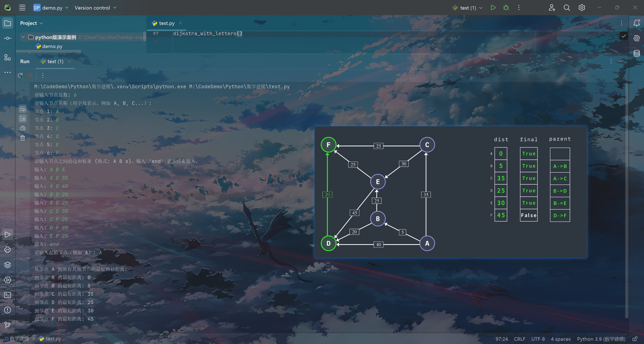This screenshot has width=644, height=344.
Task: Open the Version control dropdown
Action: (x=95, y=8)
